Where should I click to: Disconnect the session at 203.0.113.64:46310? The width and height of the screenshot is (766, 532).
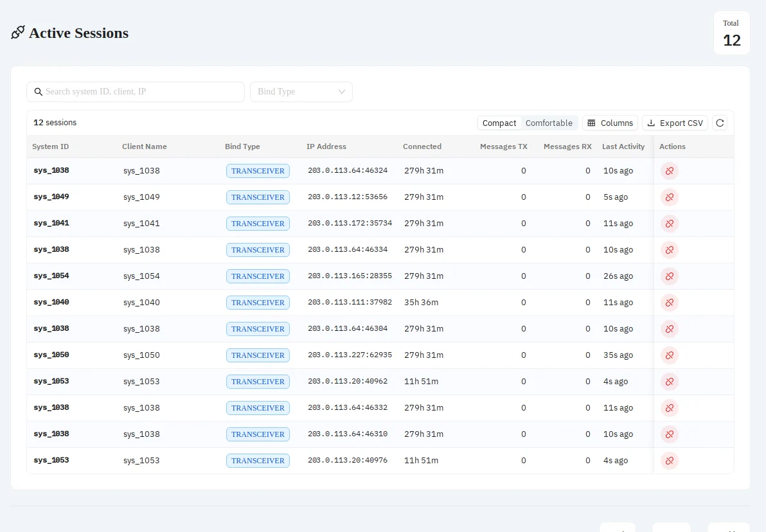[x=669, y=435]
